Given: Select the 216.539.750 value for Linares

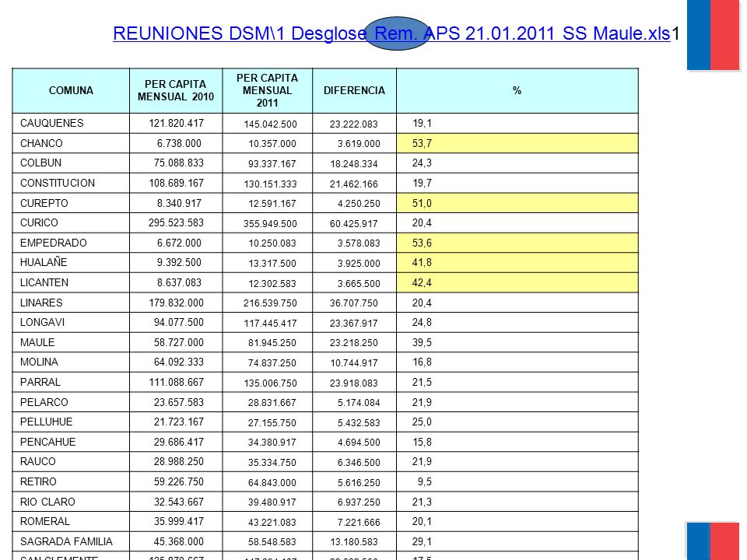Looking at the screenshot, I should [x=270, y=303].
